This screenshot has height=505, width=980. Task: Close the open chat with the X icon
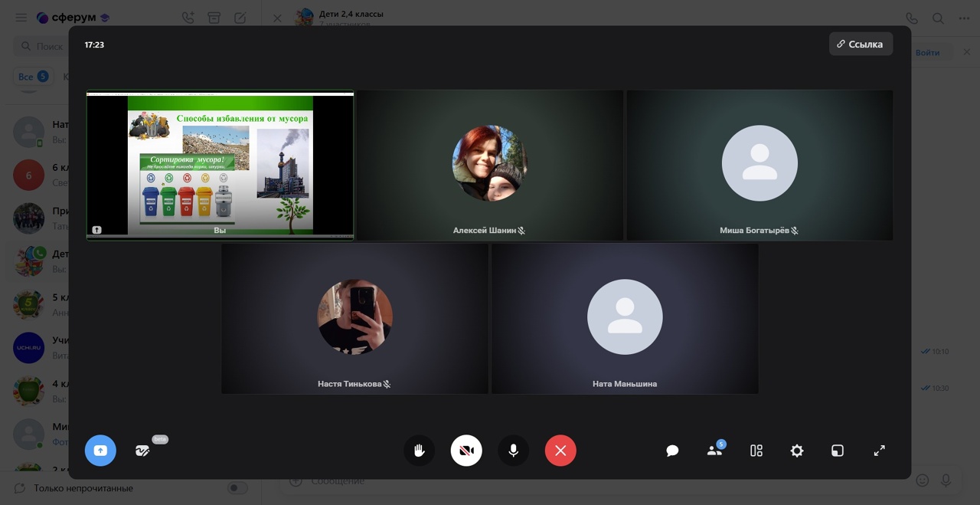[277, 18]
